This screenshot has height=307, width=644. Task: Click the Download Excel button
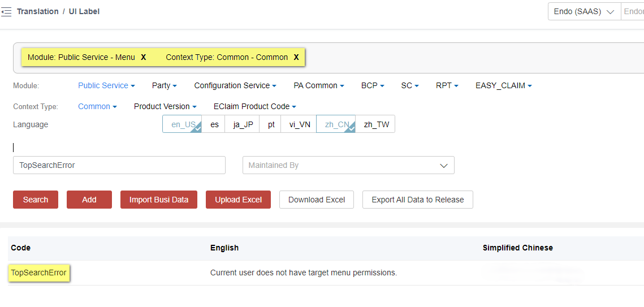point(316,200)
